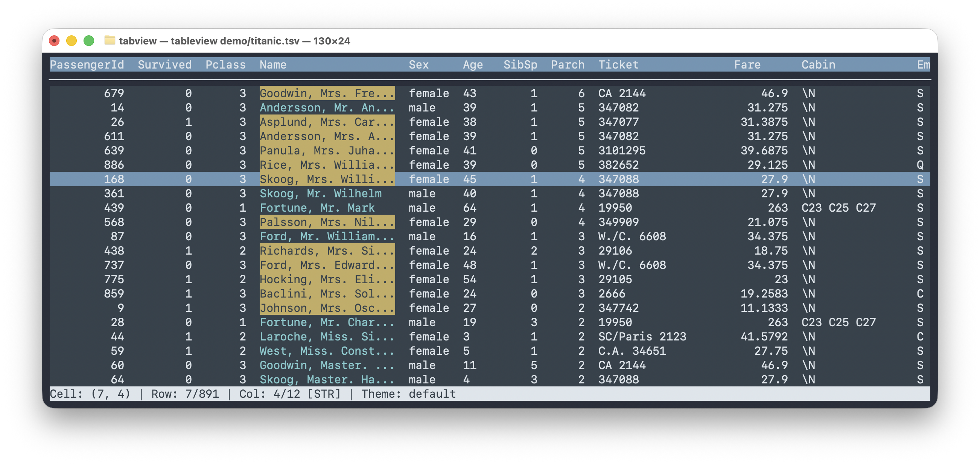The height and width of the screenshot is (464, 980).
Task: Sort by the PassengerId column header
Action: coord(87,65)
